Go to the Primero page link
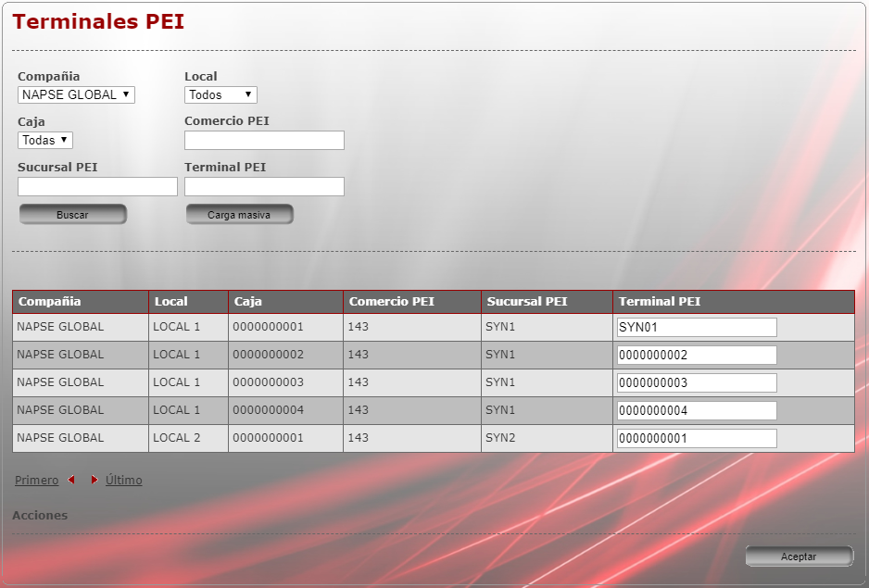This screenshot has height=588, width=869. pos(36,480)
